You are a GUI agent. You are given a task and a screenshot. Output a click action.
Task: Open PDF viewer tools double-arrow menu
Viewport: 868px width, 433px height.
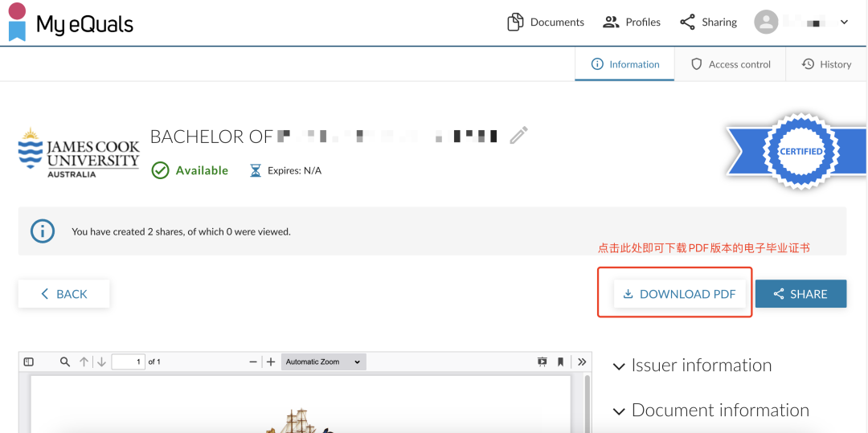[582, 362]
